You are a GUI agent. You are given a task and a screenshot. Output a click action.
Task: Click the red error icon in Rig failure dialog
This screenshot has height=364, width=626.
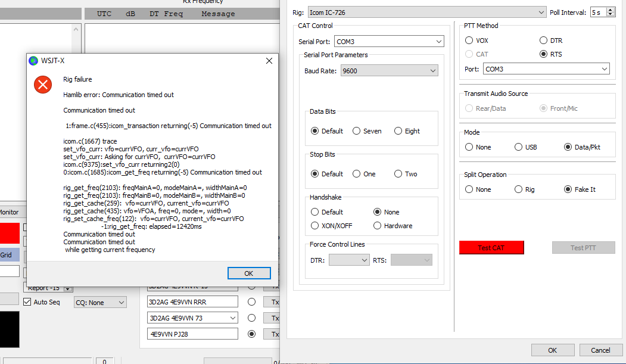pos(43,85)
